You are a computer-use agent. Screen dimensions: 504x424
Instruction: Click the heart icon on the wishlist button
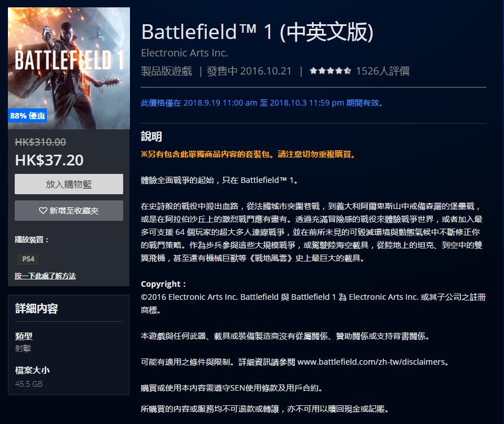(x=43, y=211)
